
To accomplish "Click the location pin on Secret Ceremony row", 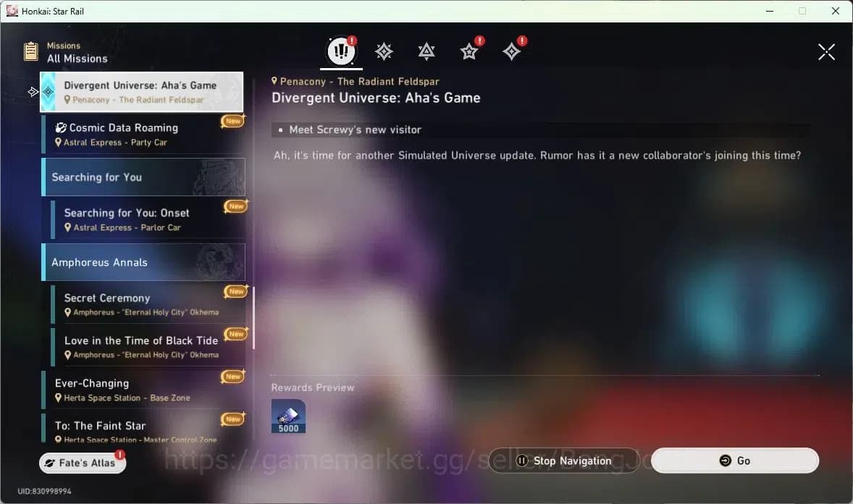I will pyautogui.click(x=67, y=312).
